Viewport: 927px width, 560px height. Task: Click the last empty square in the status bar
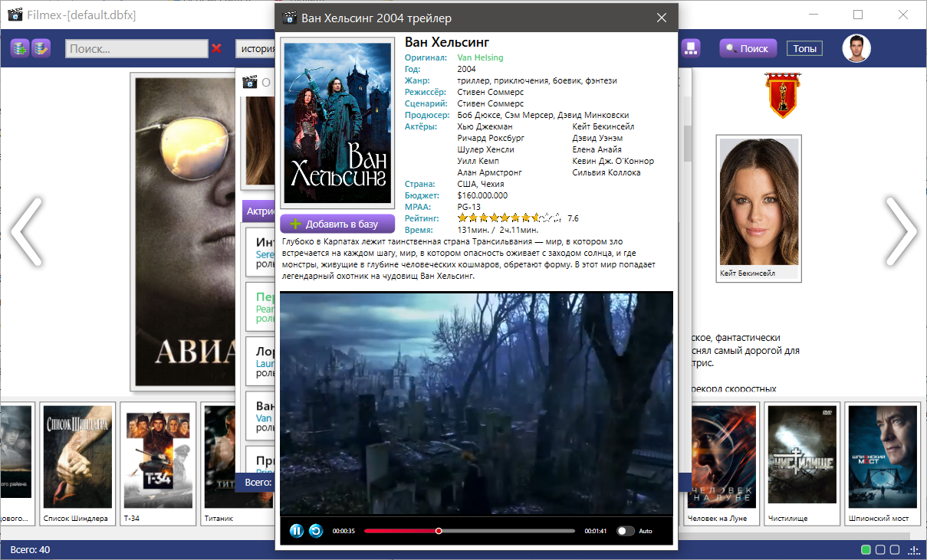(x=895, y=550)
